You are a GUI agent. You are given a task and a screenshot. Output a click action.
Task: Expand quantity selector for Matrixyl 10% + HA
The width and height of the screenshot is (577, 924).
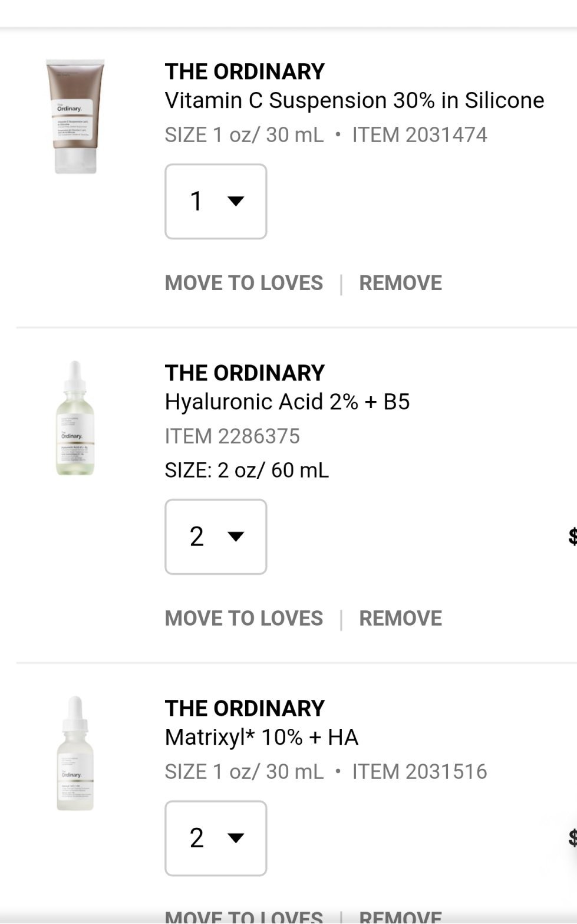[216, 838]
